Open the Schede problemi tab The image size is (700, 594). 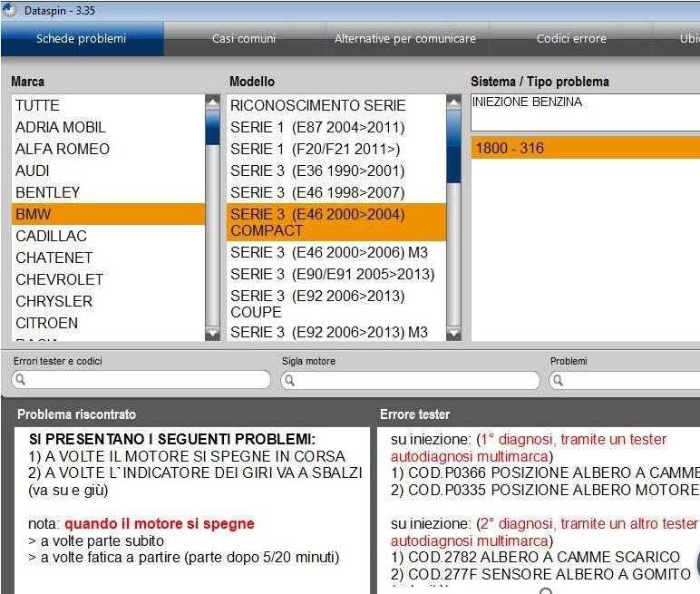[82, 39]
